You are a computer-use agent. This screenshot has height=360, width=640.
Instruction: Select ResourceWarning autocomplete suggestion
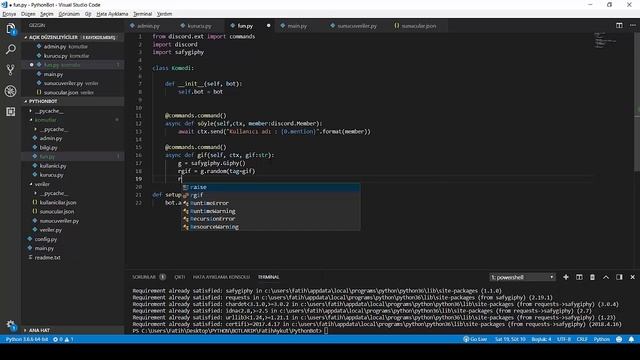click(x=271, y=227)
